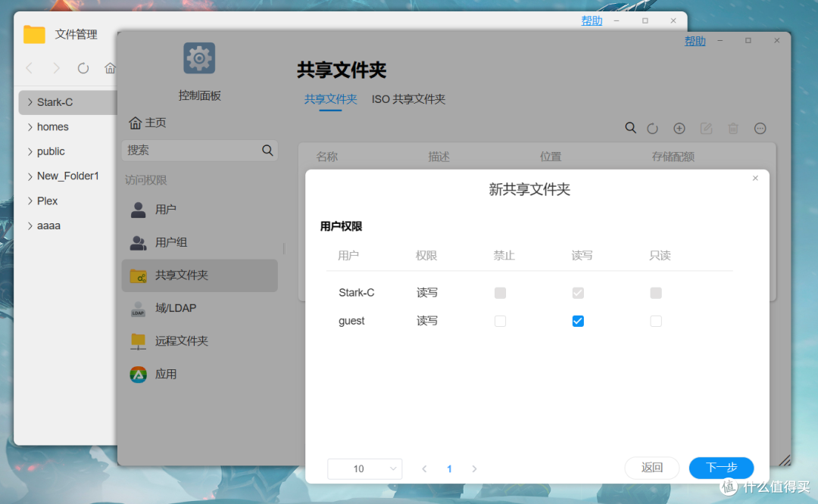Check 只读 for the guest user
818x504 pixels.
click(656, 321)
